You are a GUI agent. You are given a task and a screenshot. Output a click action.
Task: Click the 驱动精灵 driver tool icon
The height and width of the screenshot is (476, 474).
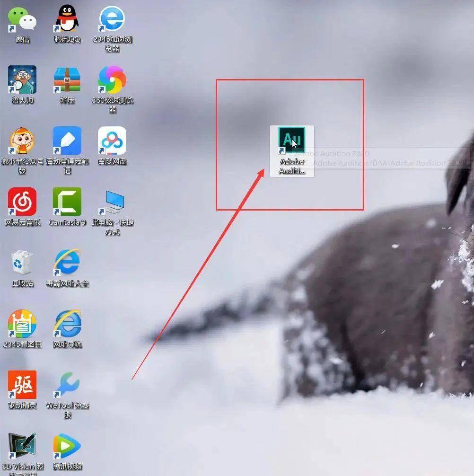(x=22, y=385)
